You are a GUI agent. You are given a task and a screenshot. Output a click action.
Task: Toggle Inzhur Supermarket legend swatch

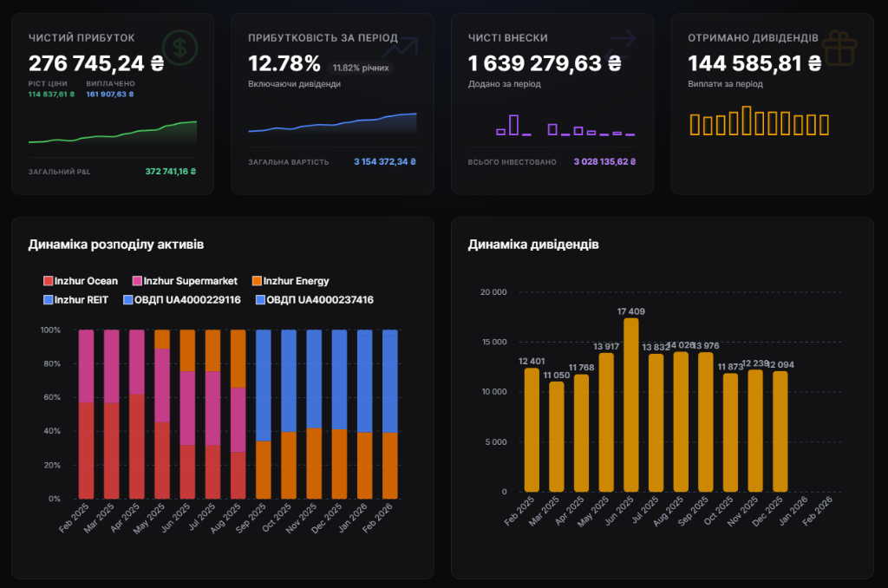click(x=137, y=281)
